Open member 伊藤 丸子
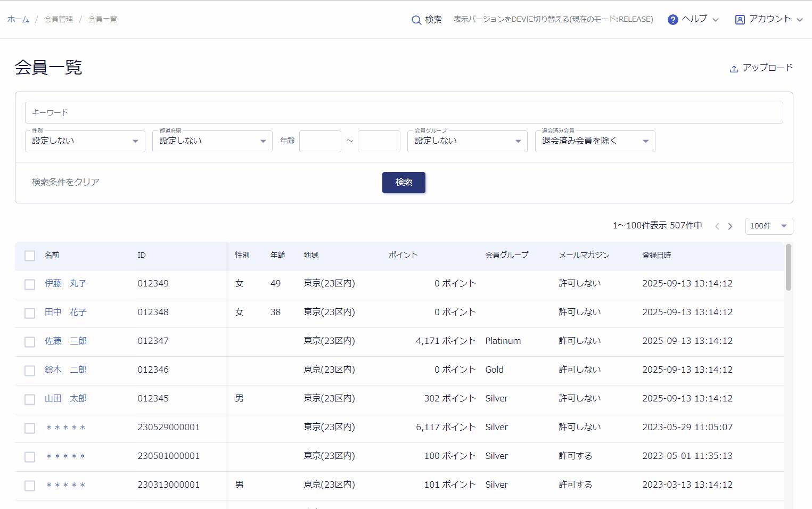 tap(65, 283)
